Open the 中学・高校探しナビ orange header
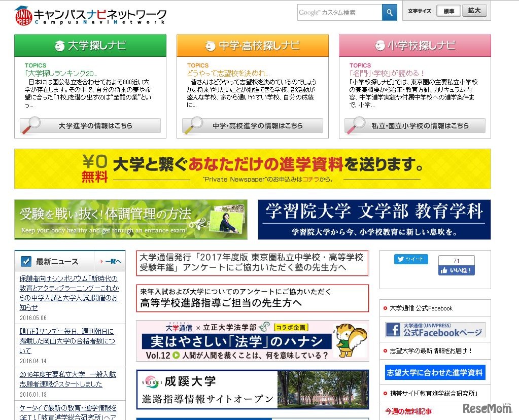The width and height of the screenshot is (519, 420). pyautogui.click(x=253, y=45)
